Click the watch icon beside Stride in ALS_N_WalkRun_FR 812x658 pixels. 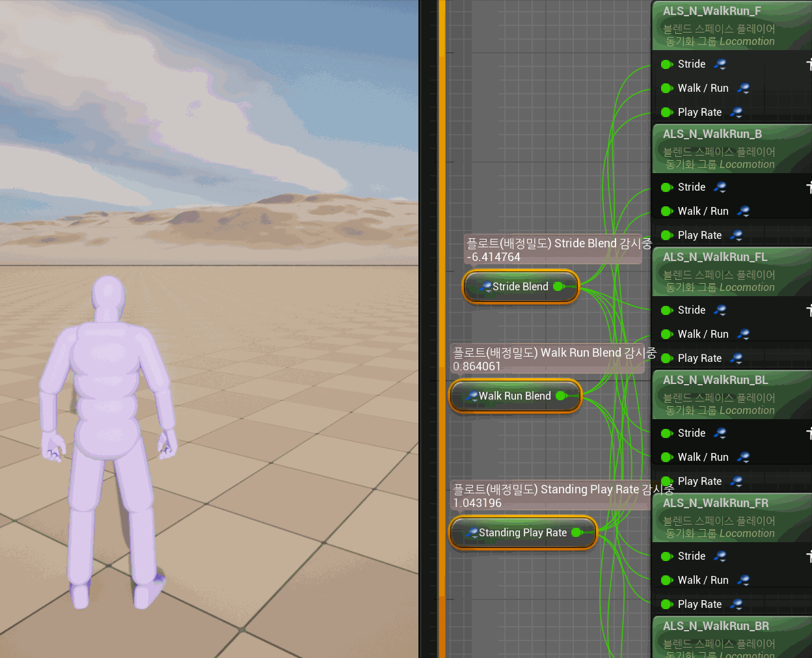(720, 556)
